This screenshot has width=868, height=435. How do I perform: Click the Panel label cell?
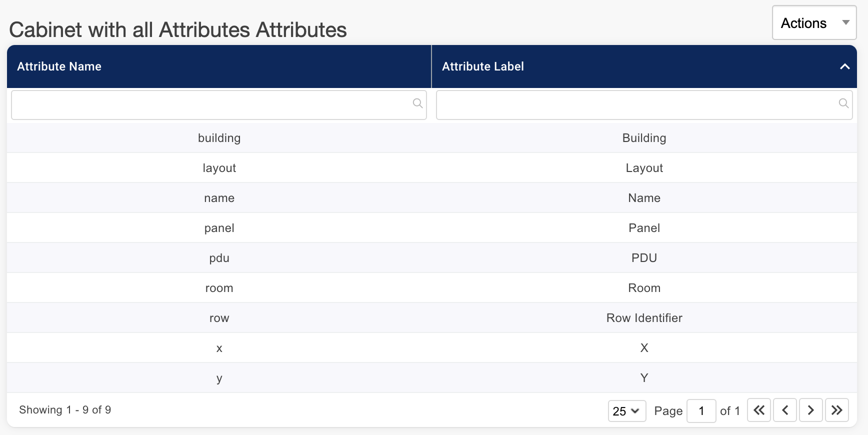pyautogui.click(x=644, y=228)
